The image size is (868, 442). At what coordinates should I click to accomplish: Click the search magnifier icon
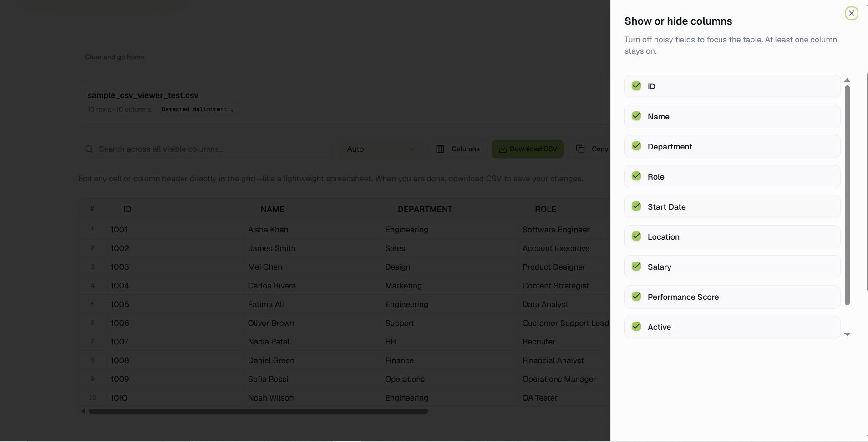(89, 149)
